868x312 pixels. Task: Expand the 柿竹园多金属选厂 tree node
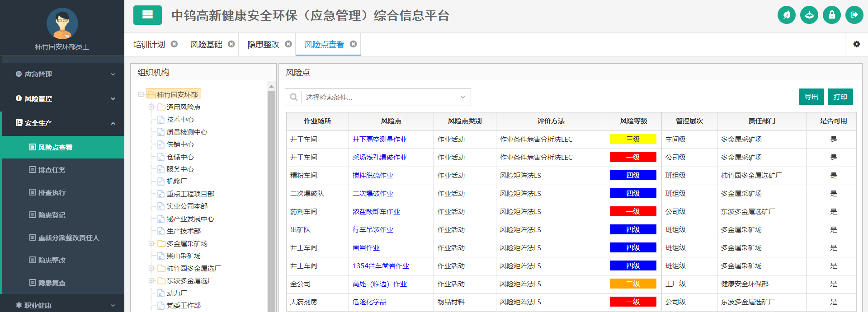[151, 268]
